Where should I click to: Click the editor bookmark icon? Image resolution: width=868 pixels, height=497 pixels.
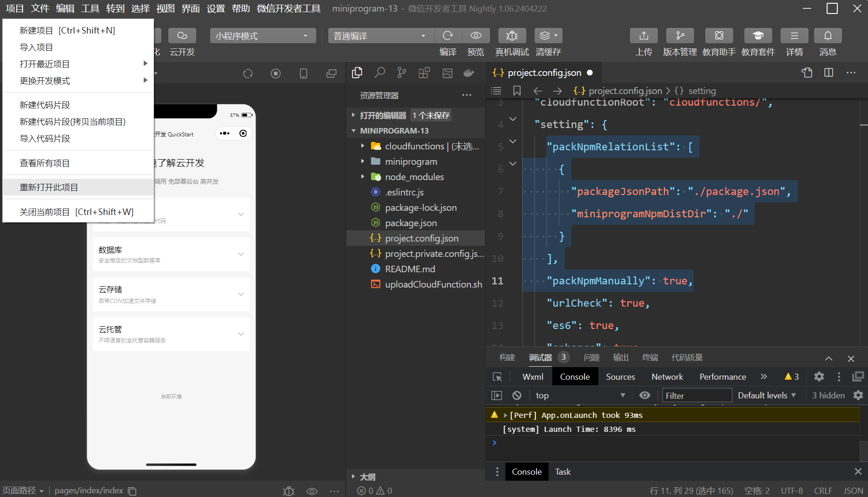[x=517, y=91]
